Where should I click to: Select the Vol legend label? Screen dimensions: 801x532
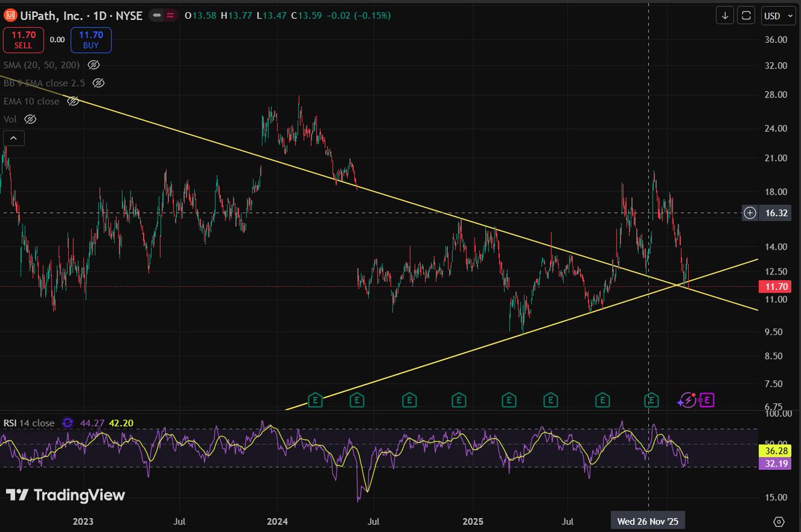point(10,119)
